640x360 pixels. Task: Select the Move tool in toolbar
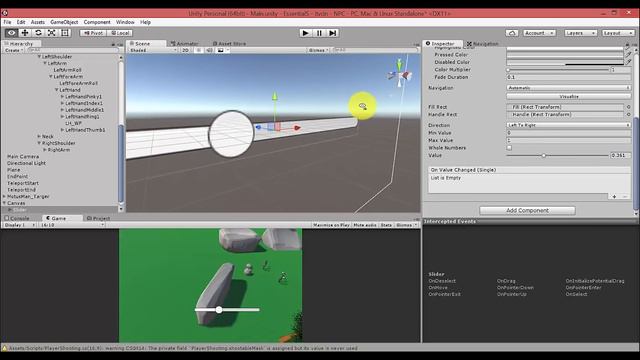(x=25, y=33)
